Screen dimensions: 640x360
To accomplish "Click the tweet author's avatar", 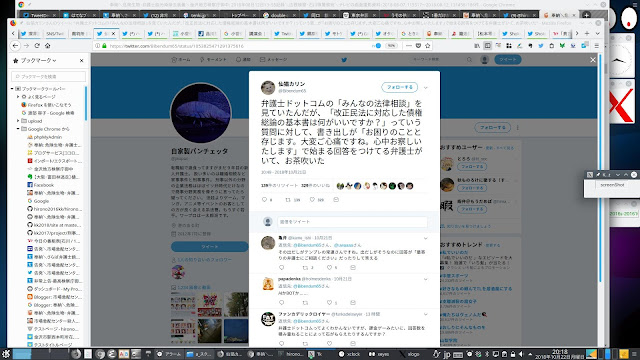I will 268,87.
